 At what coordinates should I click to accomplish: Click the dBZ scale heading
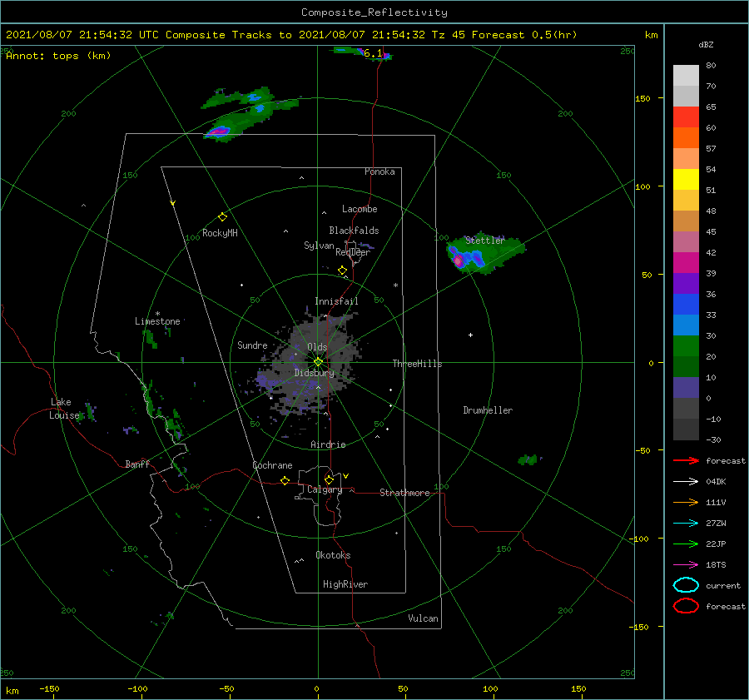pyautogui.click(x=706, y=44)
